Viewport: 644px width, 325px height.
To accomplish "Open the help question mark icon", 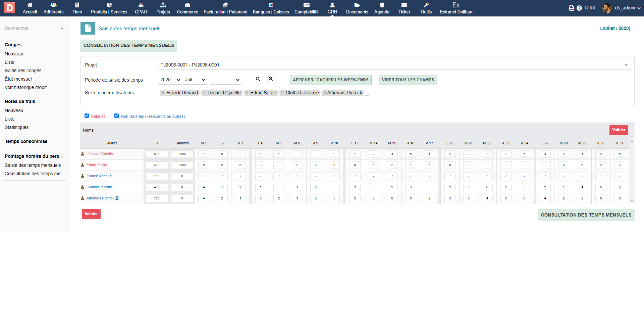I will coord(579,8).
